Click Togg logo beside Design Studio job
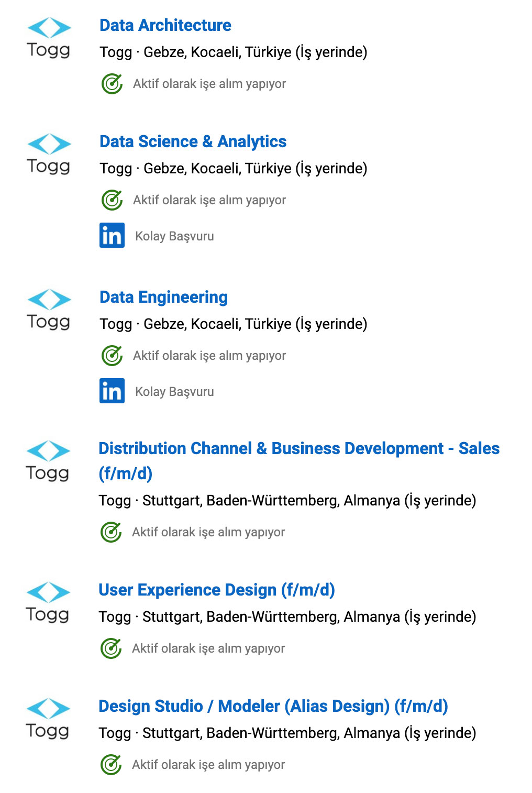The image size is (532, 793). point(48,719)
